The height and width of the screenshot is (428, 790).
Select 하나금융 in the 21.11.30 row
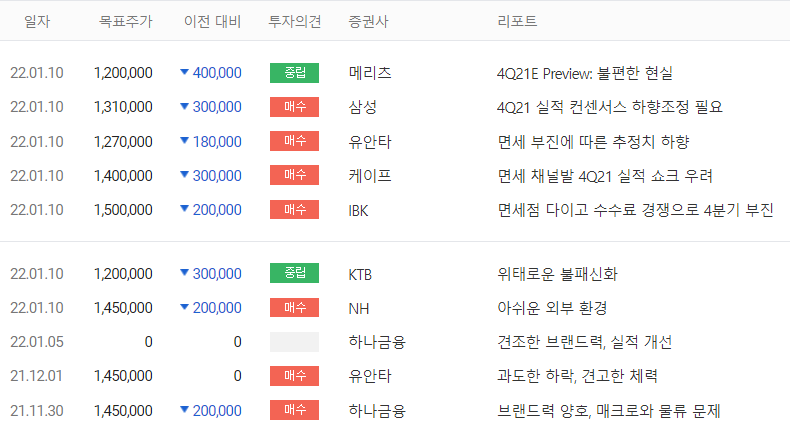tap(377, 411)
